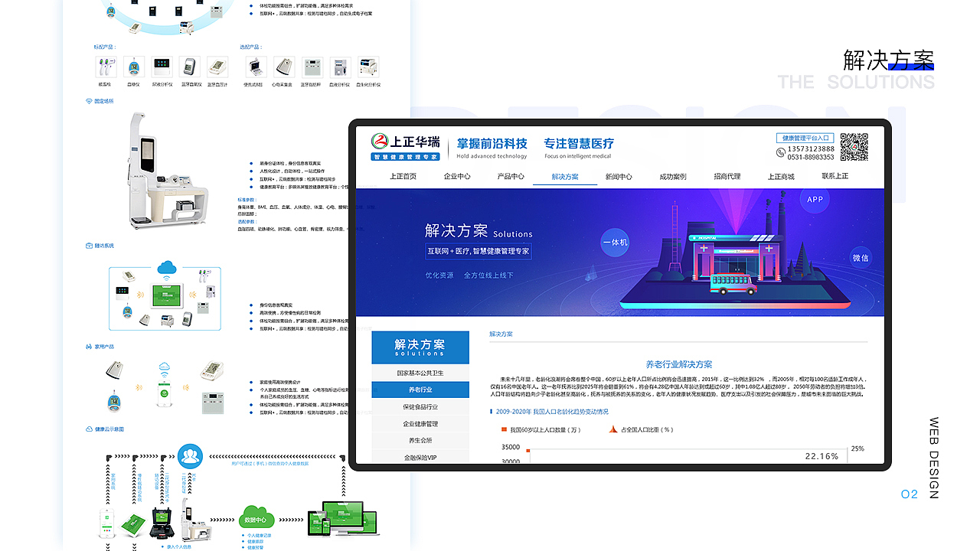Click the 优化资源 banner text
This screenshot has width=980, height=551.
pos(439,275)
